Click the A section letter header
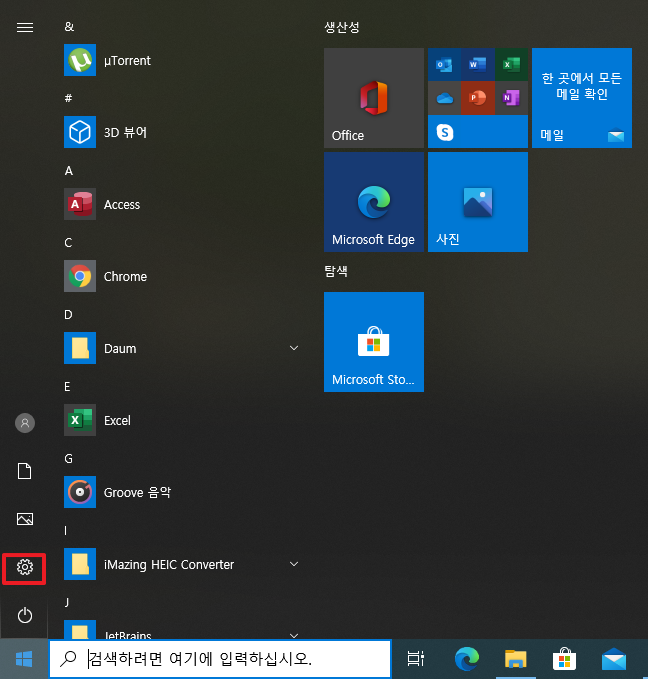 [x=68, y=171]
